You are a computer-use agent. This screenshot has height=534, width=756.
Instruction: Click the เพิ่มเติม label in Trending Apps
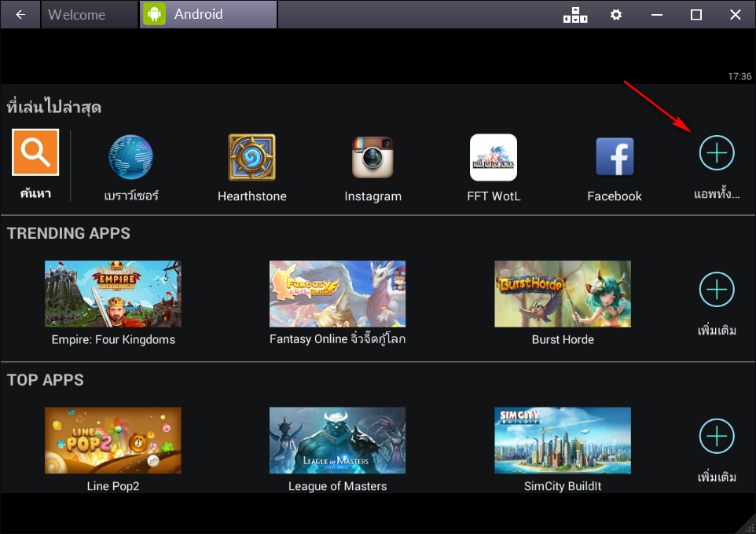(x=717, y=330)
